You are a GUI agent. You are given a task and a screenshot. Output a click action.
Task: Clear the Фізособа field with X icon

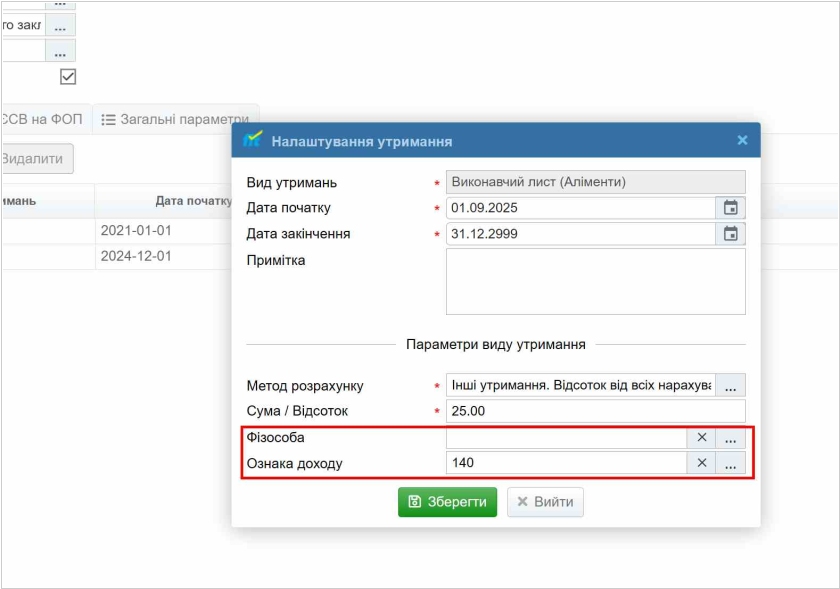coord(701,438)
